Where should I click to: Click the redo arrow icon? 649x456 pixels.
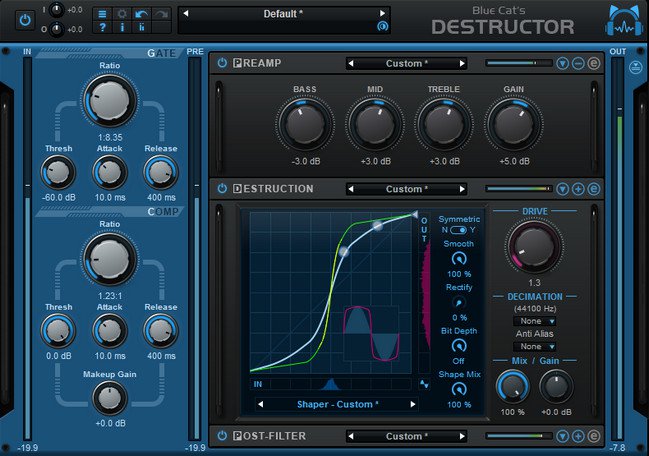point(161,14)
